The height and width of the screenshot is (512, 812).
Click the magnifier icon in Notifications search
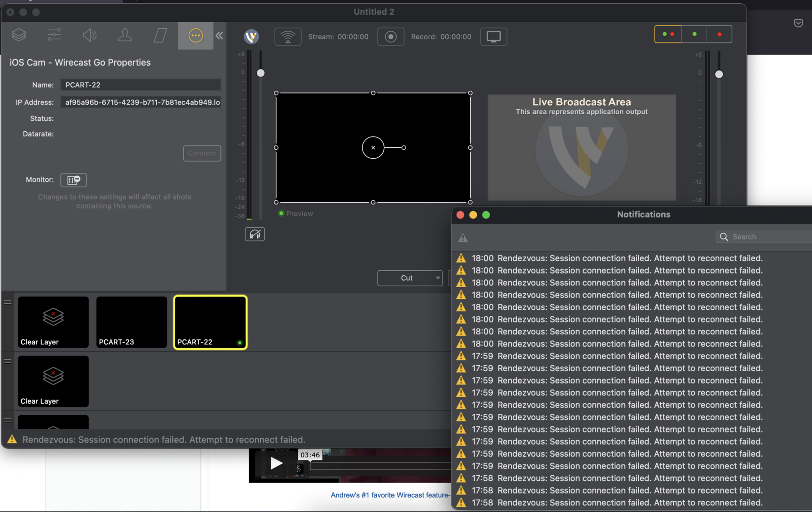724,237
